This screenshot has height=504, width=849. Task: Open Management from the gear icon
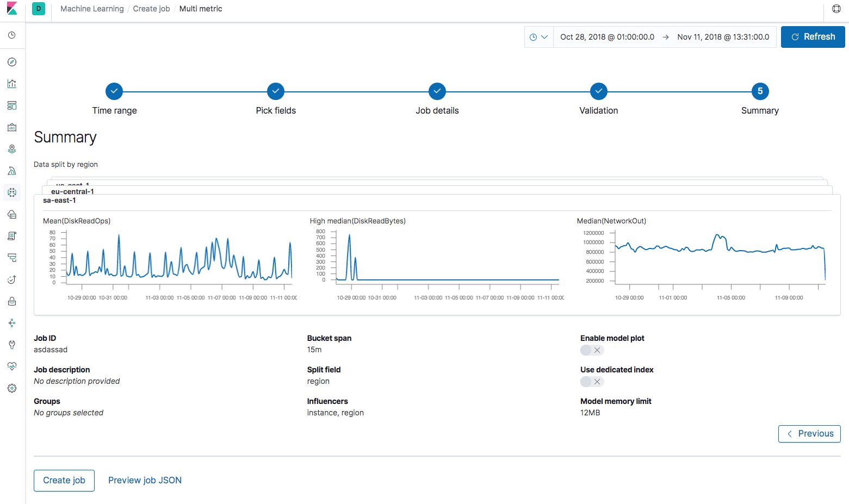[x=12, y=388]
